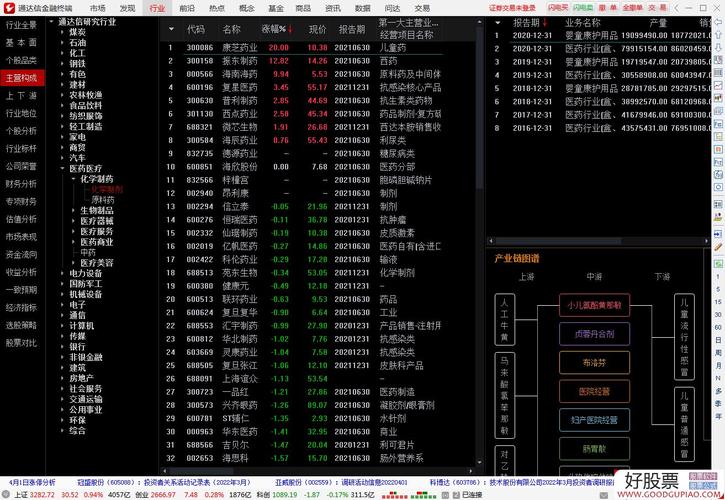Expand the 食品饮料 tree node
725x500 pixels.
point(62,105)
